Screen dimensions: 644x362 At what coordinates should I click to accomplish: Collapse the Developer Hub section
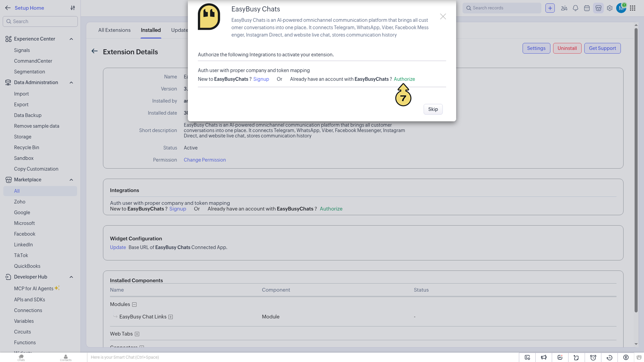(71, 277)
